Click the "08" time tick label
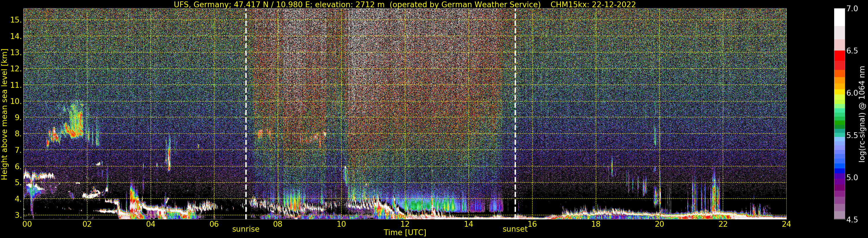Screen dimensions: 868x238 (x=278, y=224)
